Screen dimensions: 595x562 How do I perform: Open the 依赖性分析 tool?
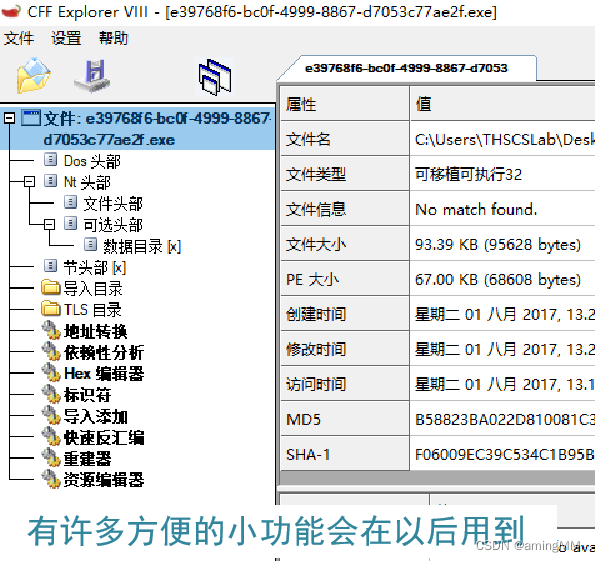(x=104, y=352)
